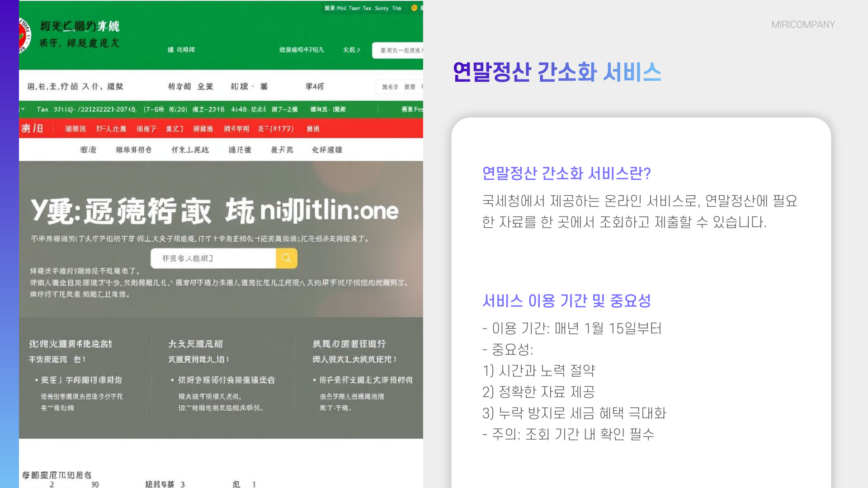This screenshot has width=868, height=488.
Task: Click the yellow magnifier search button
Action: (x=286, y=258)
